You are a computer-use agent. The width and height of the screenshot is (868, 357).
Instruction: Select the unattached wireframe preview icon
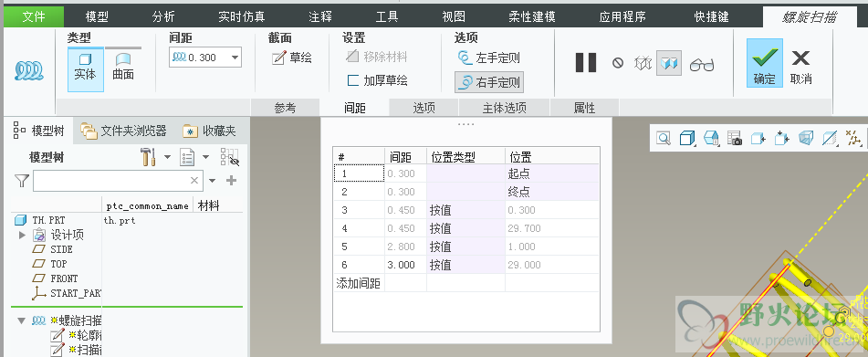pyautogui.click(x=643, y=63)
